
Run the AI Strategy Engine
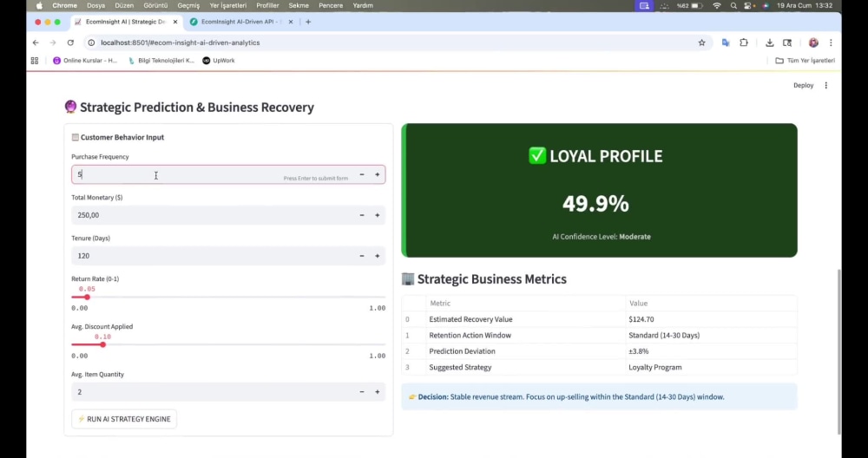124,419
